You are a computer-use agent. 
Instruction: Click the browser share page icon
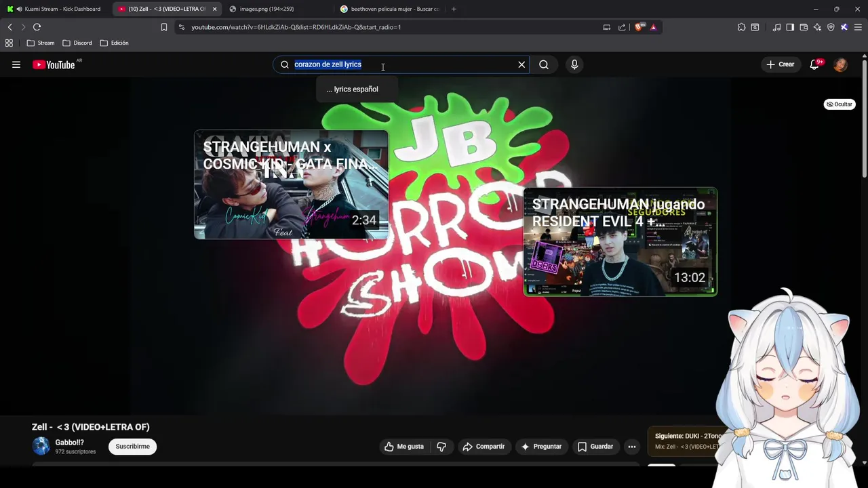tap(622, 27)
